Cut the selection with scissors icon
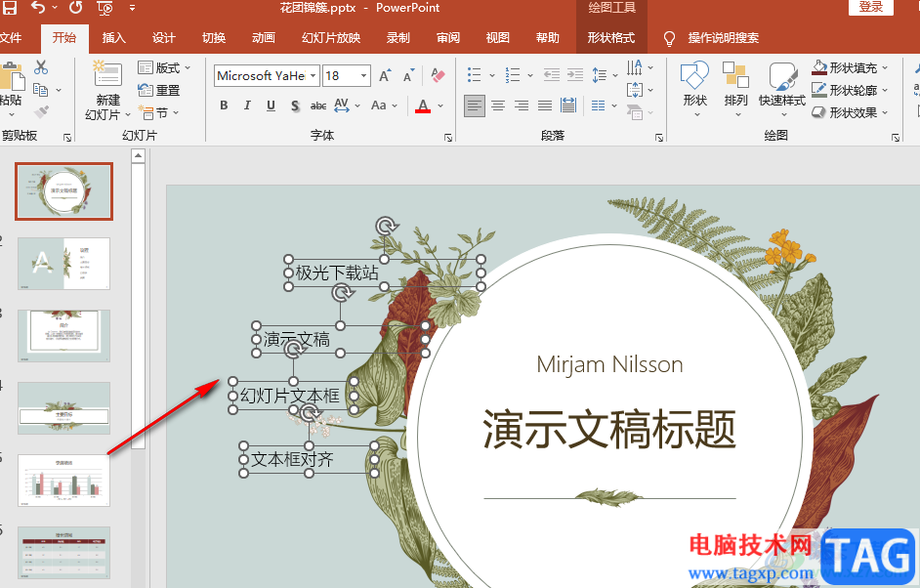Screen dimensions: 920x588 tap(40, 66)
